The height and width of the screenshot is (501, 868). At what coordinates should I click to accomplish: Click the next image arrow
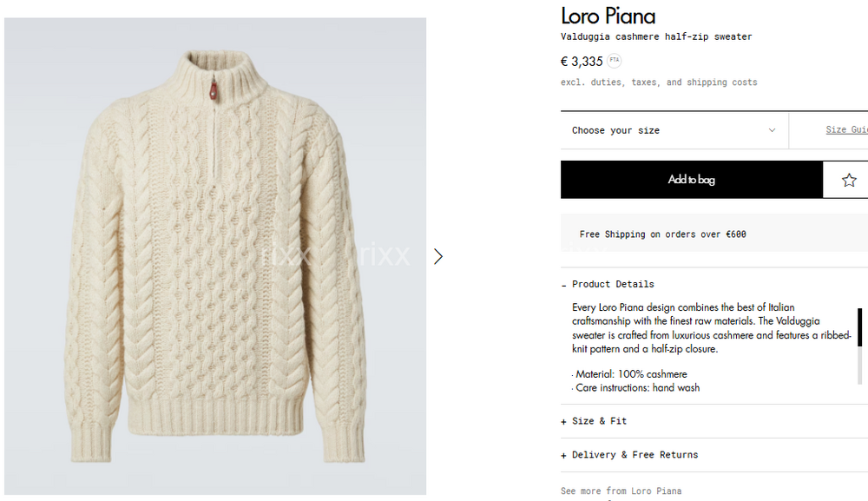coord(438,256)
